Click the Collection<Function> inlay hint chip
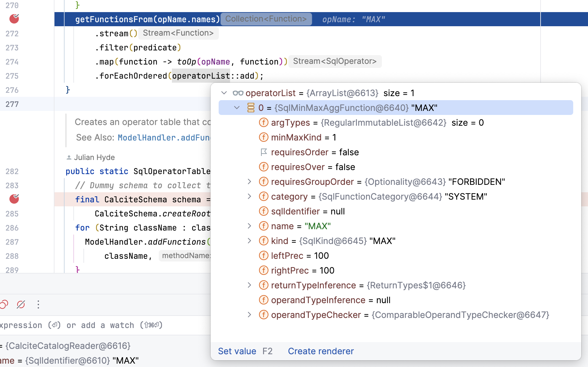This screenshot has width=588, height=367. pos(266,19)
